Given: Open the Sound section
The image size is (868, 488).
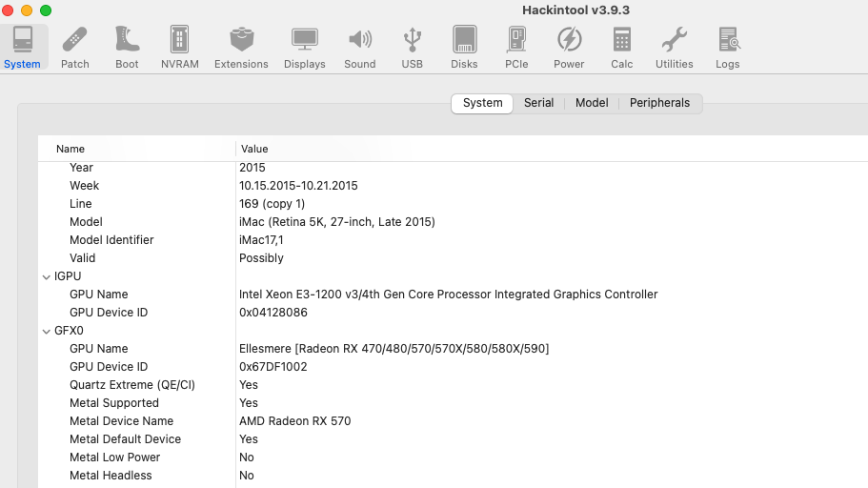Looking at the screenshot, I should coord(360,47).
